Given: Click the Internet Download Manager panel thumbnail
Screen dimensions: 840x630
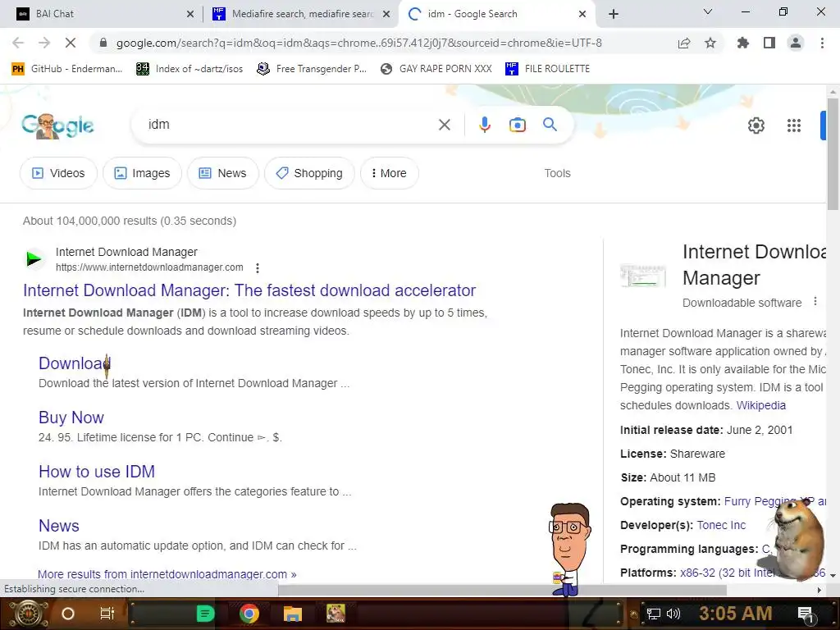Looking at the screenshot, I should (x=643, y=276).
